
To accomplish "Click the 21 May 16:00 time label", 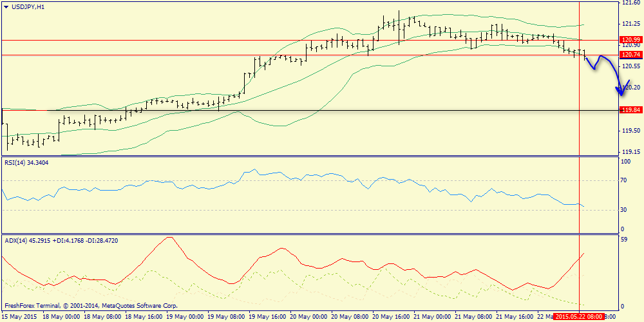I will (514, 317).
